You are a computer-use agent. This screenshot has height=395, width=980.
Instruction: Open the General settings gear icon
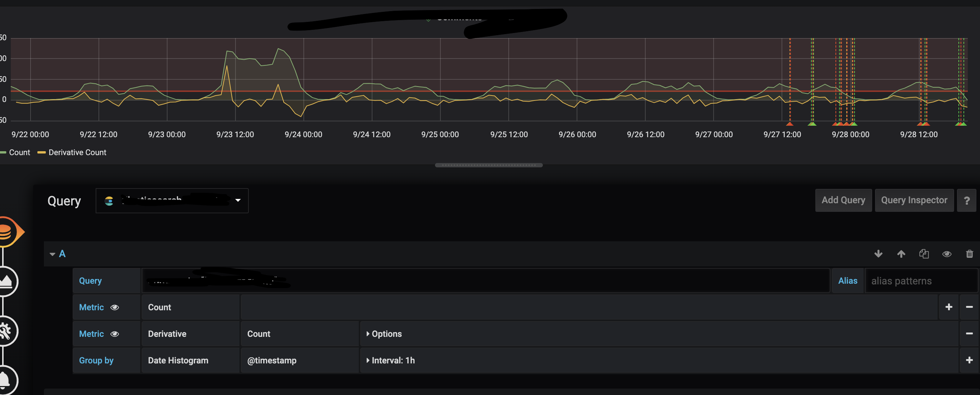pos(6,331)
